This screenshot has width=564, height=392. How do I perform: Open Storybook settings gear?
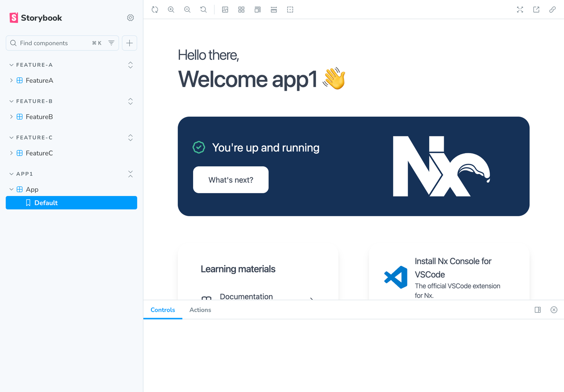[131, 18]
